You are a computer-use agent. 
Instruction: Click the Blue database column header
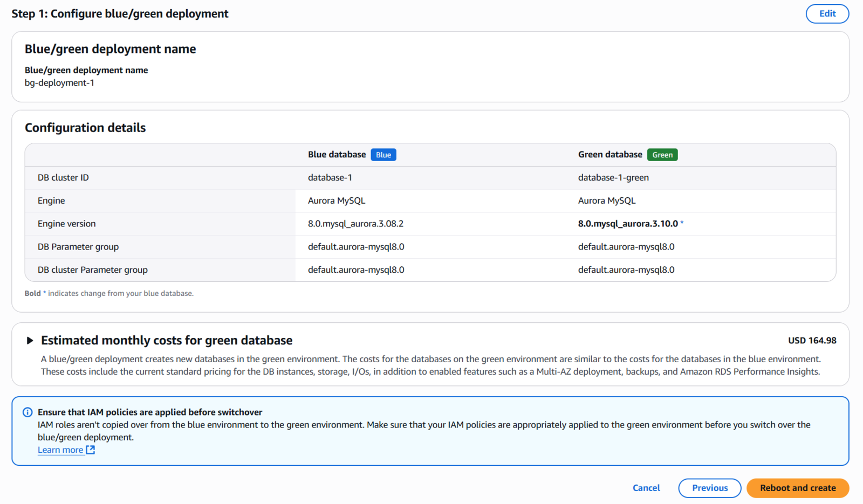pyautogui.click(x=337, y=155)
